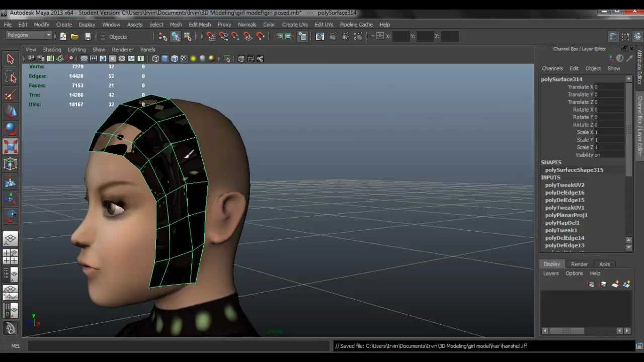This screenshot has width=644, height=362.
Task: Select by hierarchy mode icon
Action: [x=163, y=36]
